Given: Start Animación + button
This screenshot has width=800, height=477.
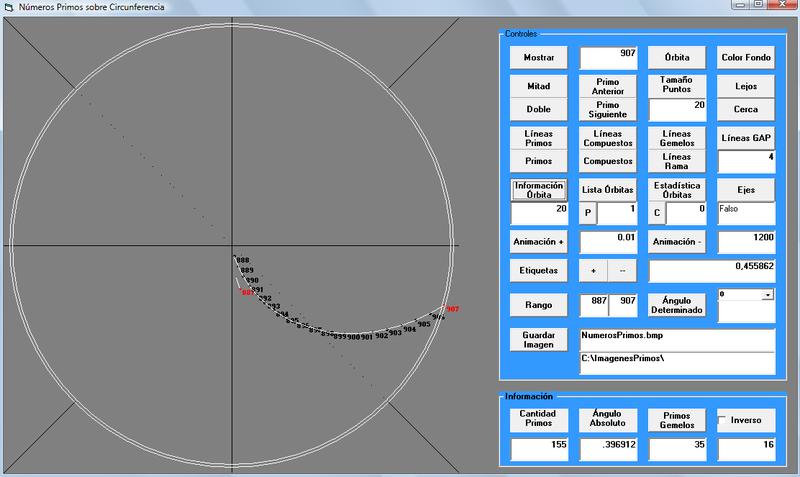Looking at the screenshot, I should click(539, 242).
